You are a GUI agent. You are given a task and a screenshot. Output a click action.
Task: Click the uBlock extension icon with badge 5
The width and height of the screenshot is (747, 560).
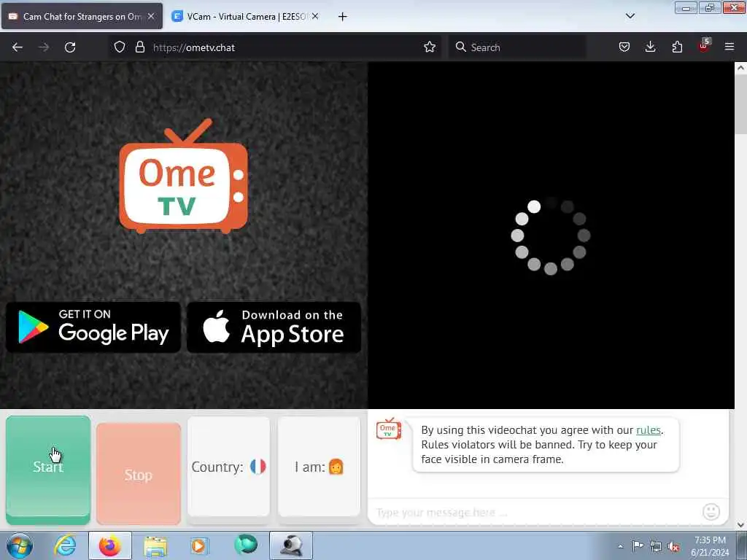point(704,46)
